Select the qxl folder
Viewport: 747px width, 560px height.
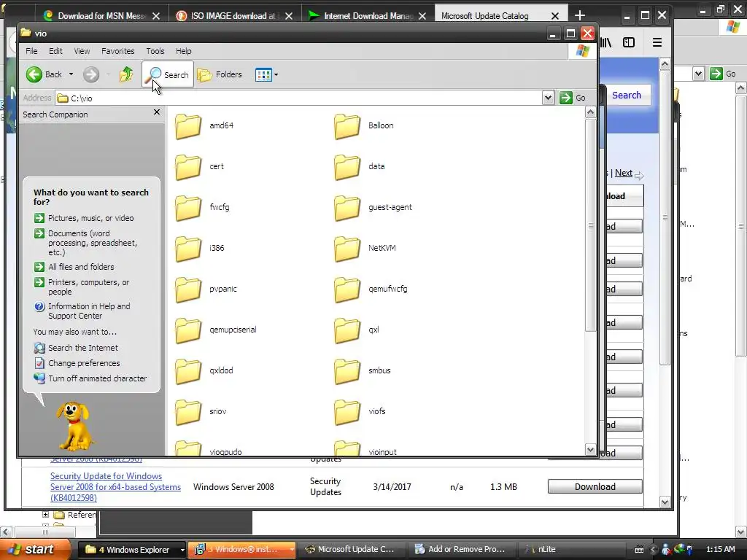click(x=357, y=330)
